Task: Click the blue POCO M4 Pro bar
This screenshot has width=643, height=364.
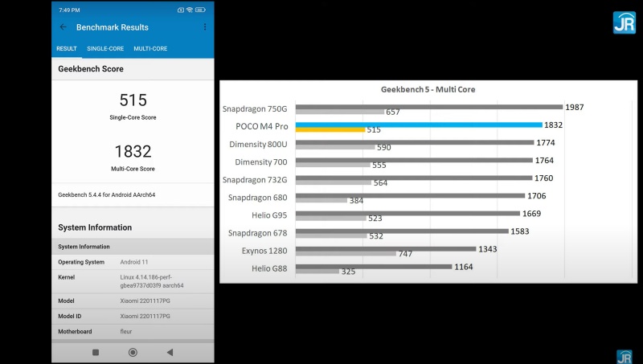Action: click(x=418, y=125)
